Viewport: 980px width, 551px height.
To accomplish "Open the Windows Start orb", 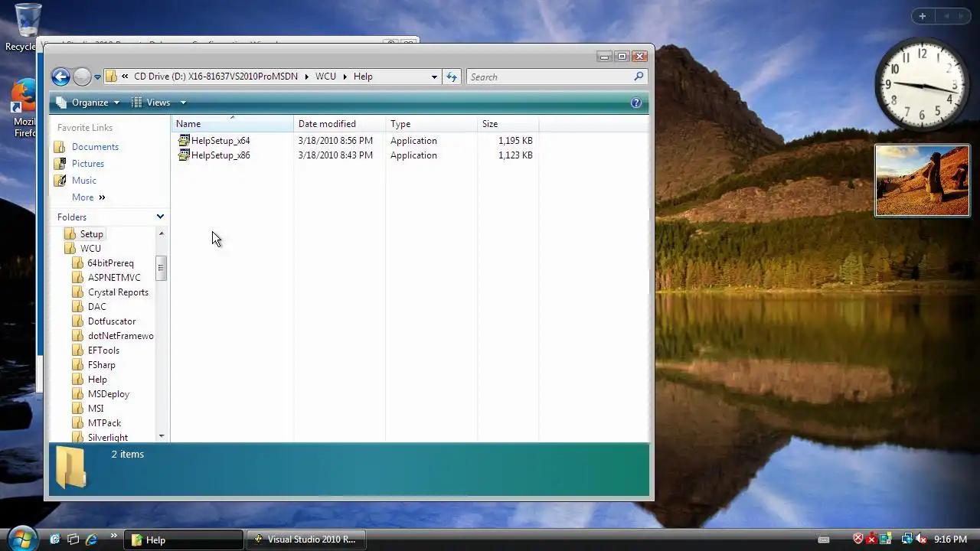I will pyautogui.click(x=21, y=537).
